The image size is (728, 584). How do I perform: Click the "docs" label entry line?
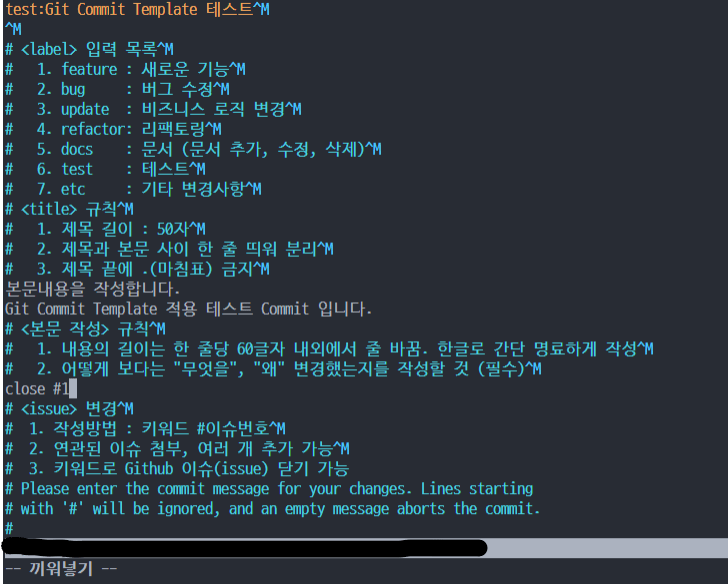click(x=193, y=149)
